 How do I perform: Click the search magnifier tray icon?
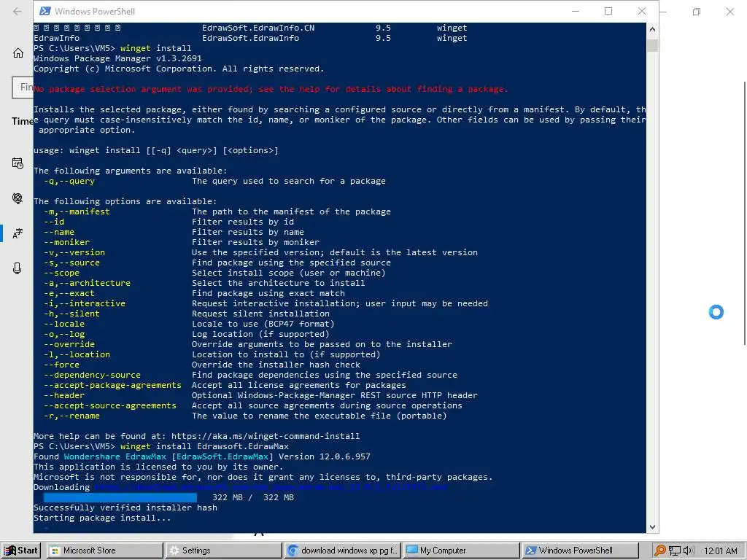659,551
